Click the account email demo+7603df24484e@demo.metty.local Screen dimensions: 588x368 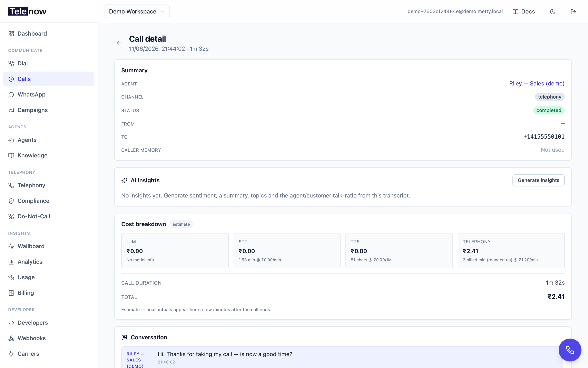pos(455,12)
